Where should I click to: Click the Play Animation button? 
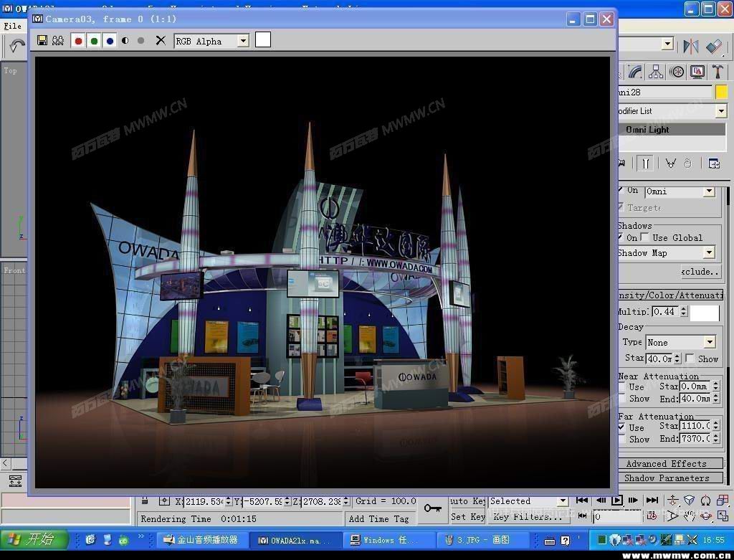click(616, 500)
